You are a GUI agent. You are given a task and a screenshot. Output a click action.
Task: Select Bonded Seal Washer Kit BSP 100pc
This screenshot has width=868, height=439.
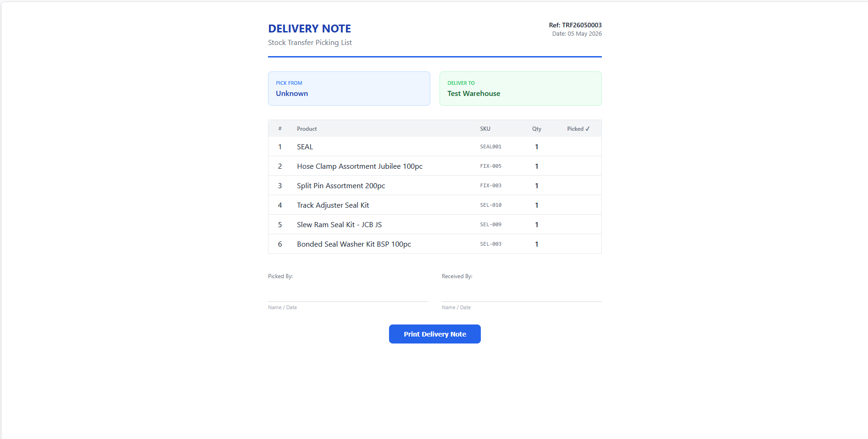tap(354, 244)
